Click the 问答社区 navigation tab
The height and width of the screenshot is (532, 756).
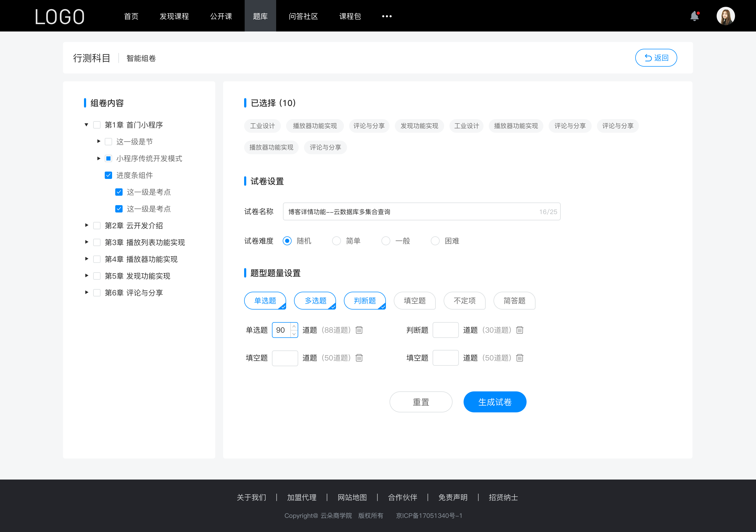(302, 15)
